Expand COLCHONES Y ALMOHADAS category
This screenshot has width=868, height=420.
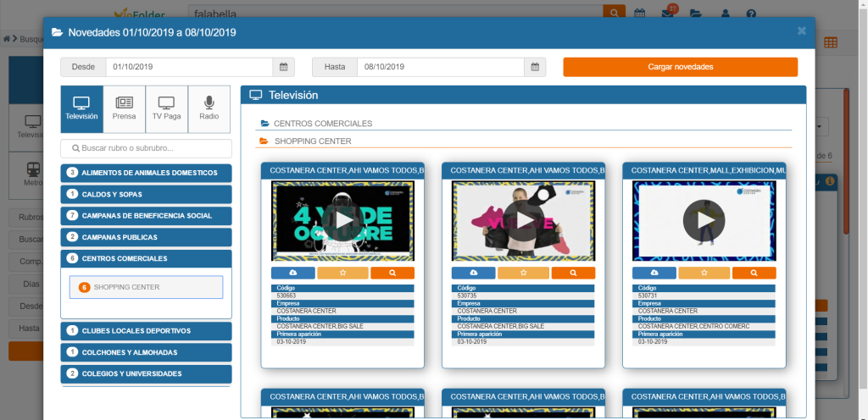[146, 352]
